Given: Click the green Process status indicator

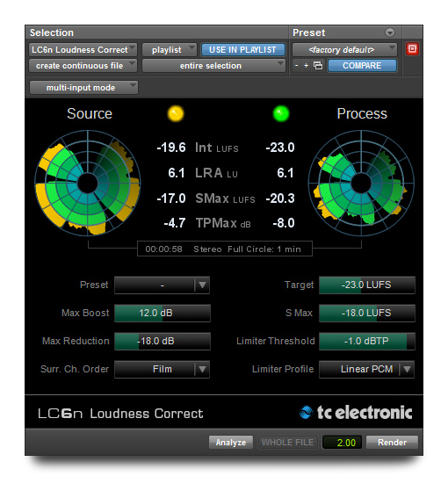Looking at the screenshot, I should coord(281,113).
